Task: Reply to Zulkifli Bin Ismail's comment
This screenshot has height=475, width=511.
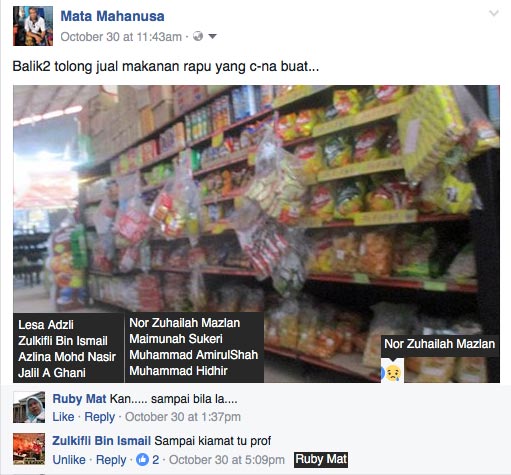Action: click(x=111, y=460)
